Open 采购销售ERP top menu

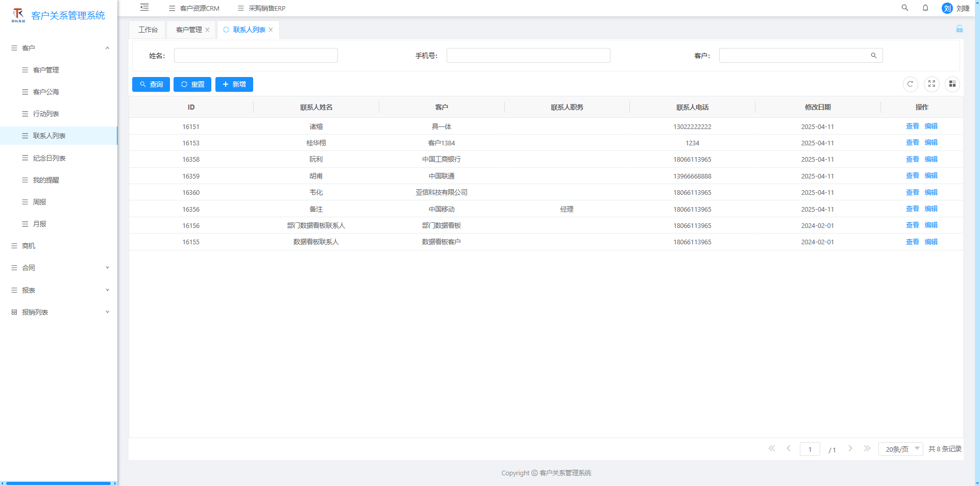[x=262, y=8]
